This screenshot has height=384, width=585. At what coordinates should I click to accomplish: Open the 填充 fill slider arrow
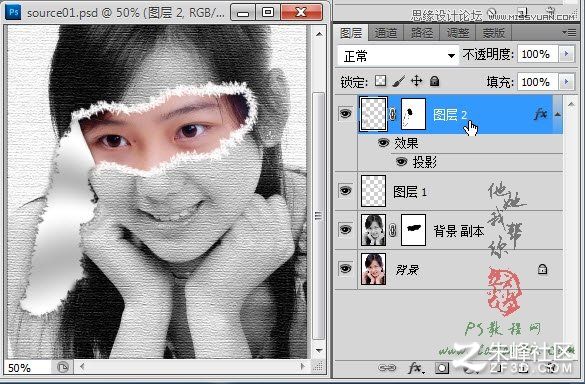tap(566, 82)
